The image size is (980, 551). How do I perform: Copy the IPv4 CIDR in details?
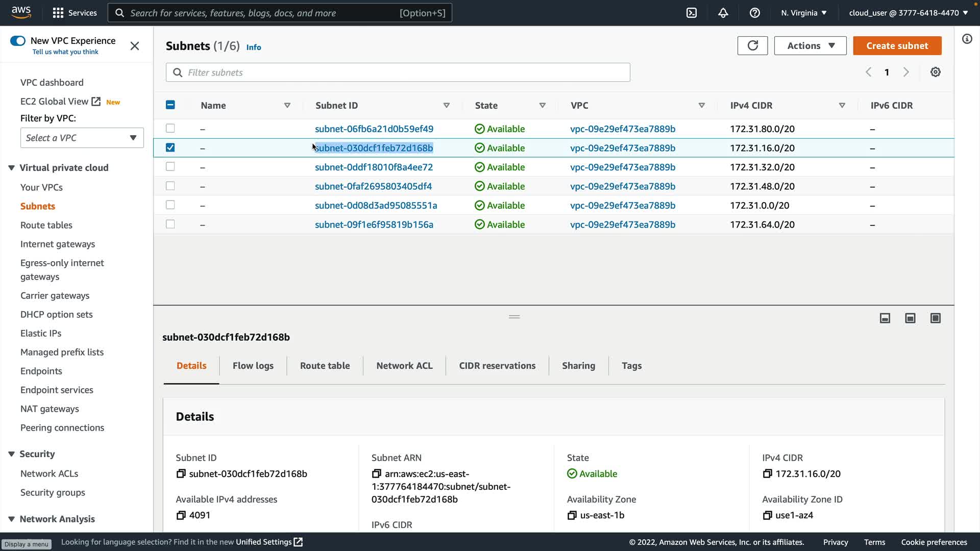pyautogui.click(x=767, y=473)
